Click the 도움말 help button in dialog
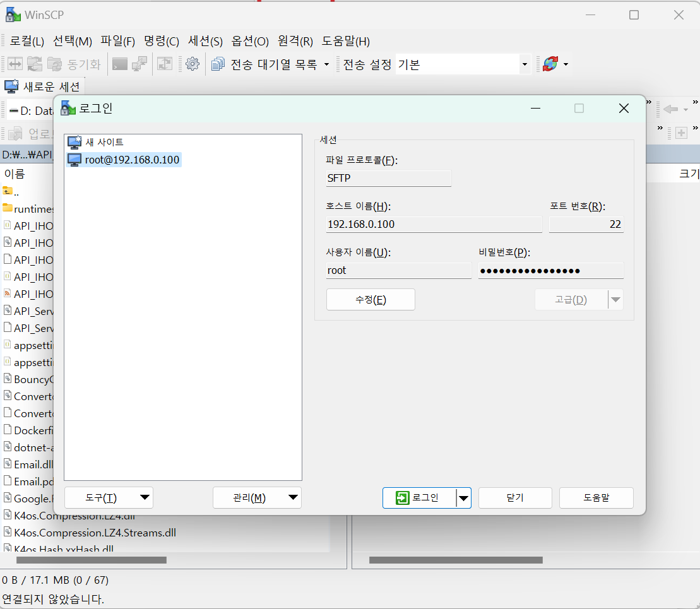The image size is (700, 609). (x=596, y=497)
